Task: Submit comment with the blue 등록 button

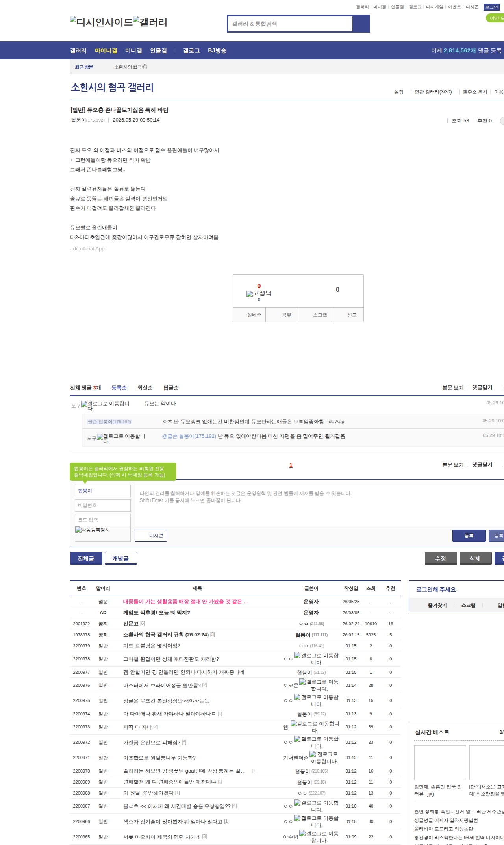Action: (x=469, y=536)
